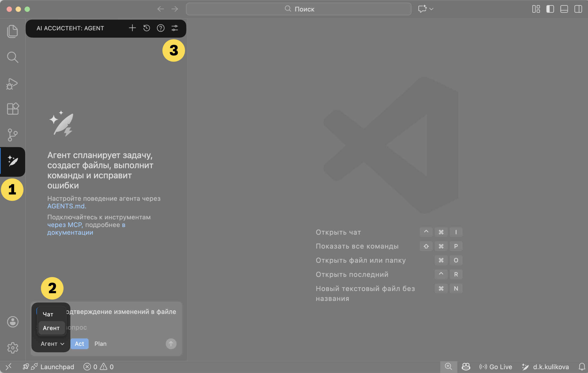
Task: Open the assistant help question icon
Action: [160, 28]
